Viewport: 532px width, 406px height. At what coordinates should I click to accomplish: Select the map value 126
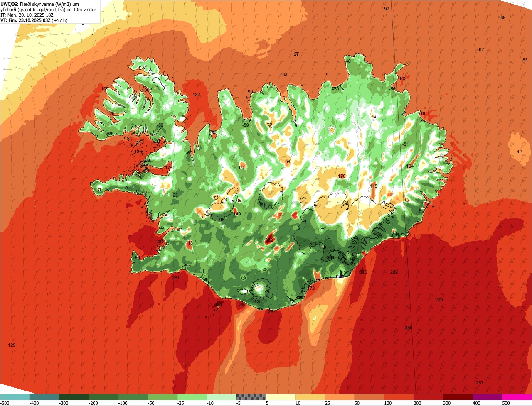(x=110, y=113)
